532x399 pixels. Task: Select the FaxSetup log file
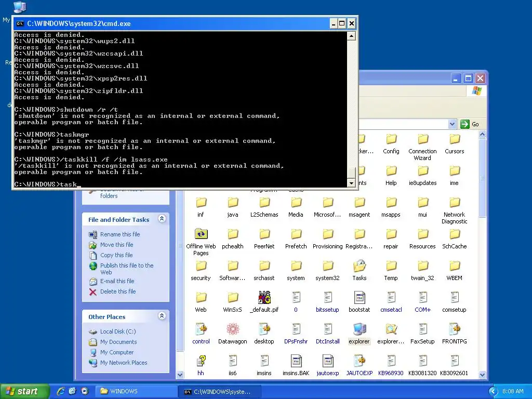pos(422,329)
